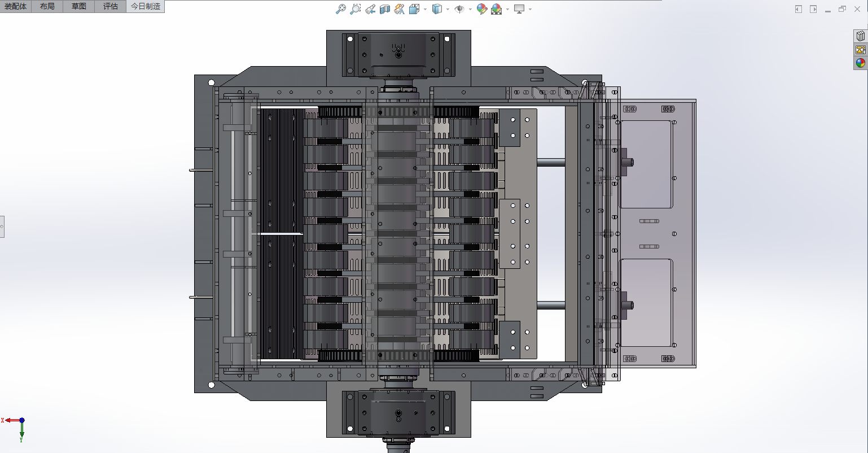Click the expand right panel arrow icon
Viewport: 868px width, 453px height.
pyautogui.click(x=813, y=9)
